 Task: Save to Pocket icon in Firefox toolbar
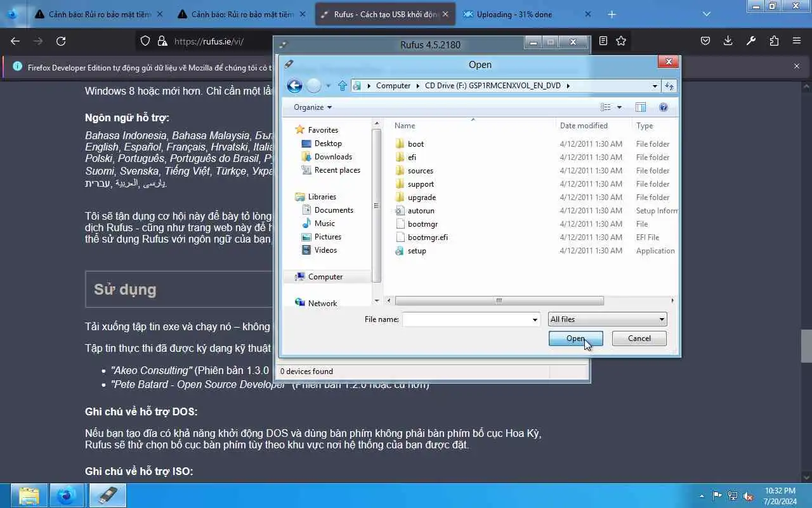pos(705,41)
